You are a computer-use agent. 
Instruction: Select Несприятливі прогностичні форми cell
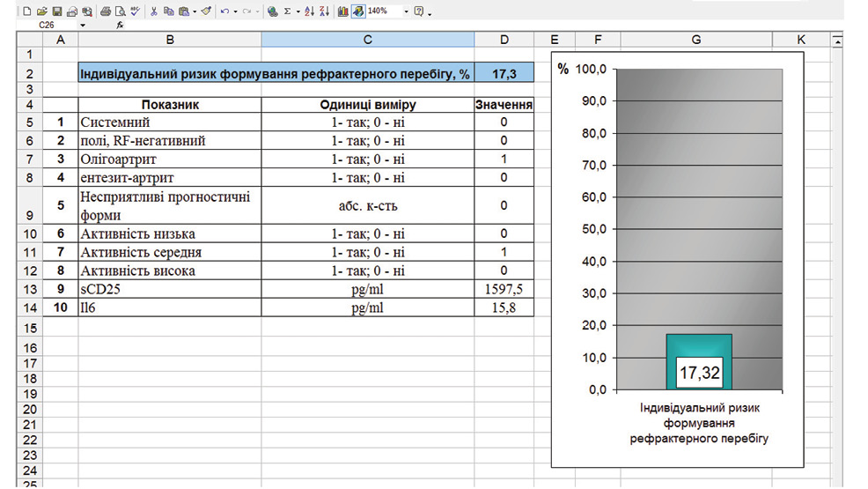pyautogui.click(x=170, y=205)
